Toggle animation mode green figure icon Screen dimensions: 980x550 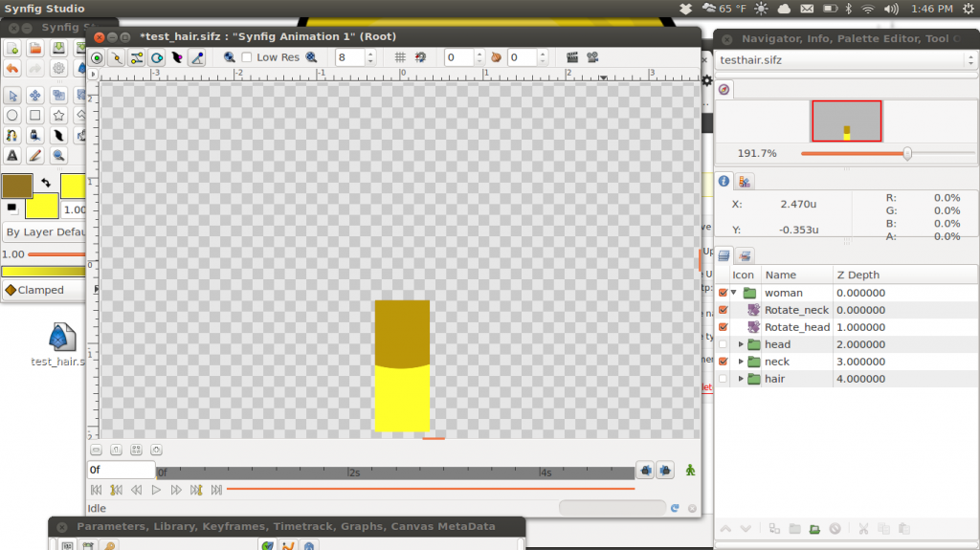point(690,470)
